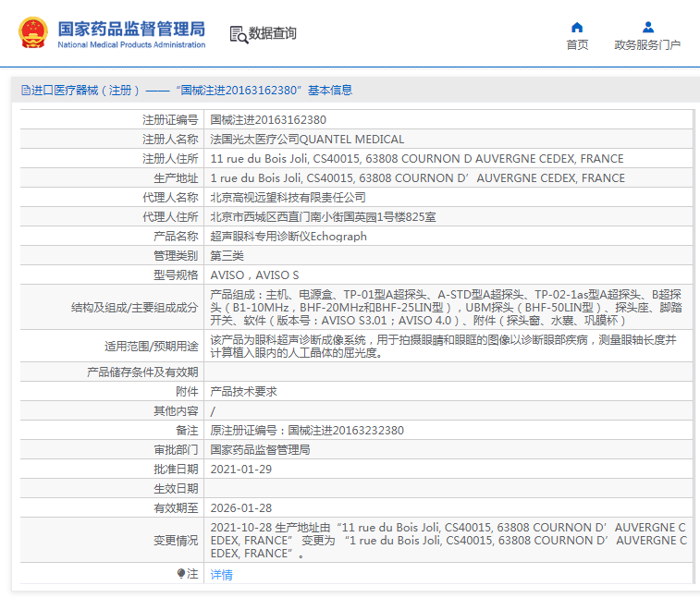Viewport: 700px width, 598px height.
Task: Click the 其他内容 row label
Action: (x=176, y=411)
